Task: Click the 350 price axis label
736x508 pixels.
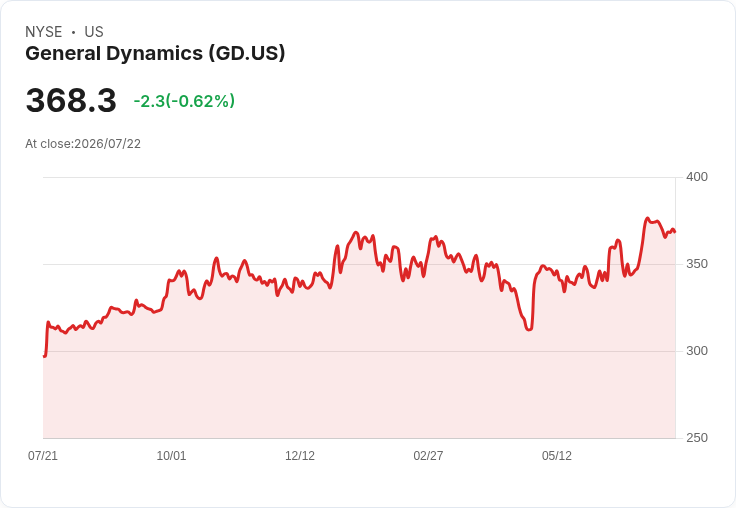Action: click(697, 264)
